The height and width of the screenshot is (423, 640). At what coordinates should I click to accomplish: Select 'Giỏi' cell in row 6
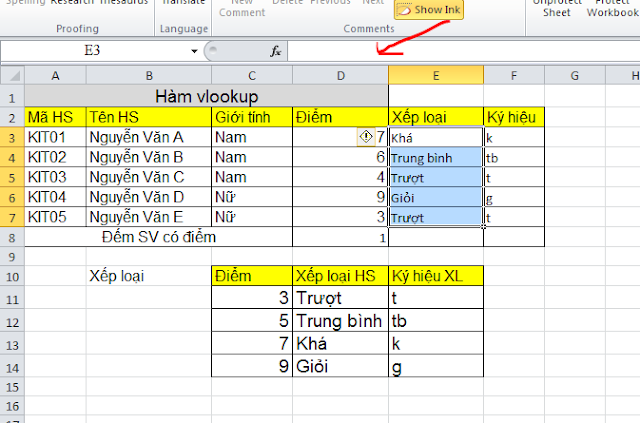(x=436, y=198)
